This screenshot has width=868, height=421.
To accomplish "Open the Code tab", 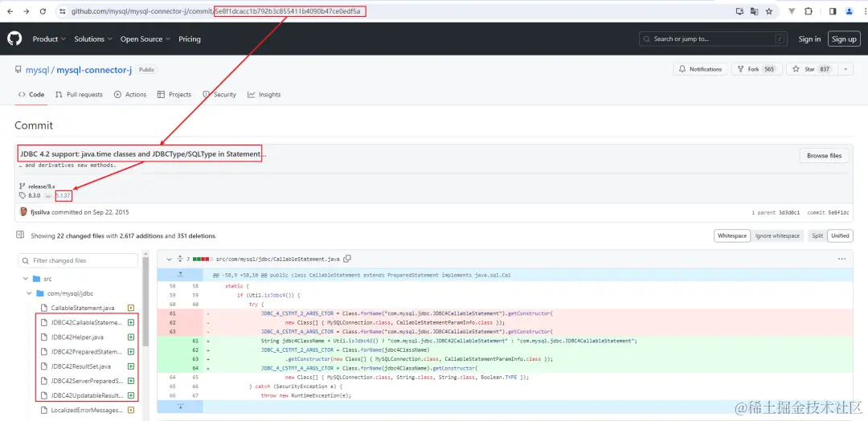I will coord(31,95).
